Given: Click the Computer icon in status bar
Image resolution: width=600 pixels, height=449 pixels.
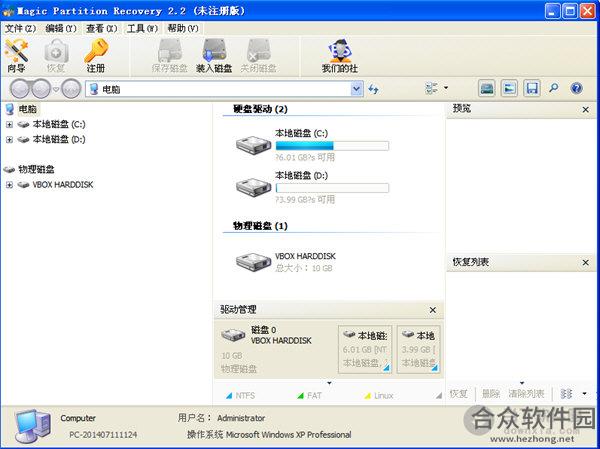Looking at the screenshot, I should pos(33,426).
